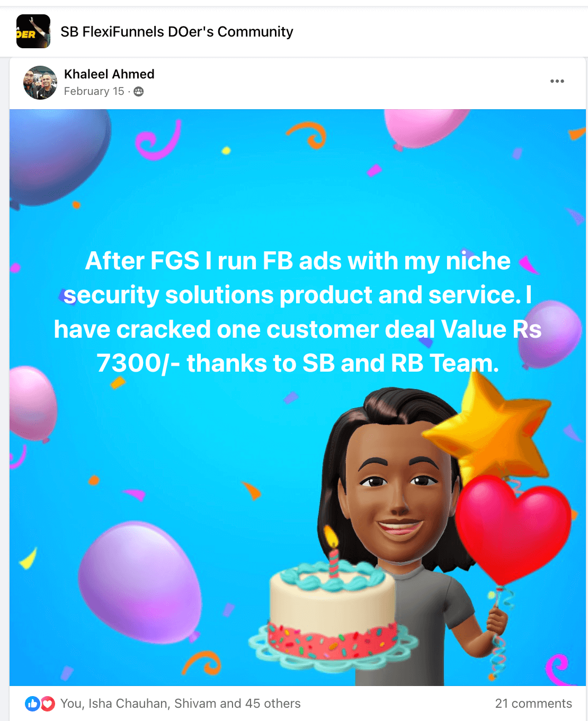The width and height of the screenshot is (588, 721).
Task: Click the small pink balloon on left edge
Action: pyautogui.click(x=32, y=404)
